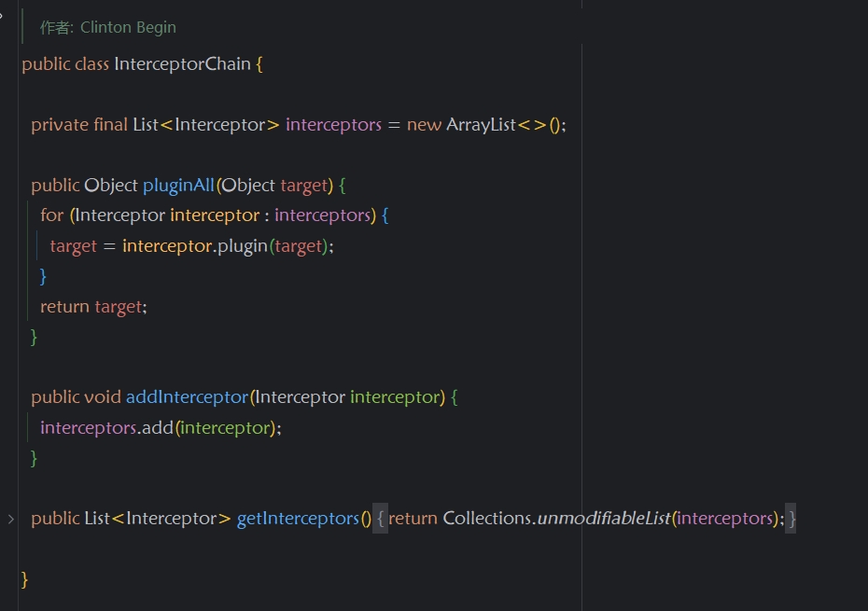This screenshot has width=868, height=611.
Task: Click the InterceptorChain class name
Action: point(182,64)
